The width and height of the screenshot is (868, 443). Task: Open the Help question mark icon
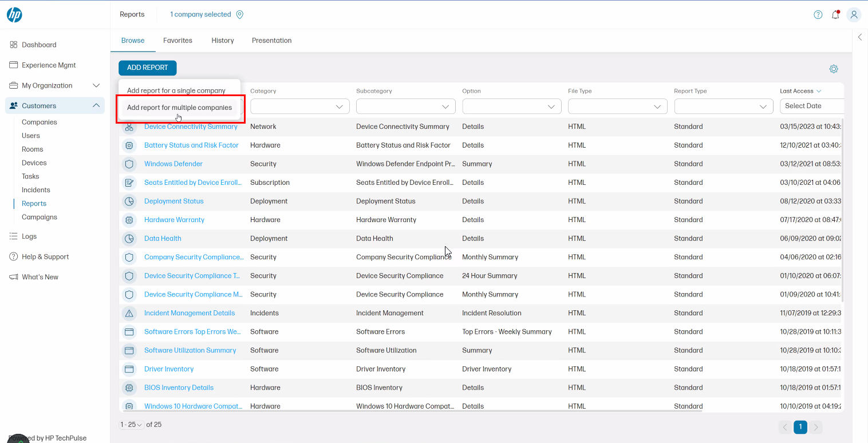tap(818, 14)
